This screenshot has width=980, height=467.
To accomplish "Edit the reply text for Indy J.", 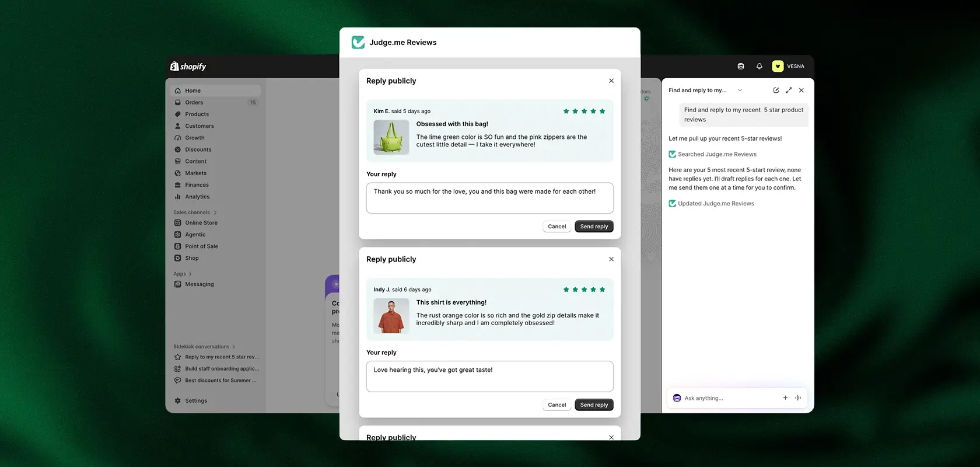I will (x=490, y=377).
